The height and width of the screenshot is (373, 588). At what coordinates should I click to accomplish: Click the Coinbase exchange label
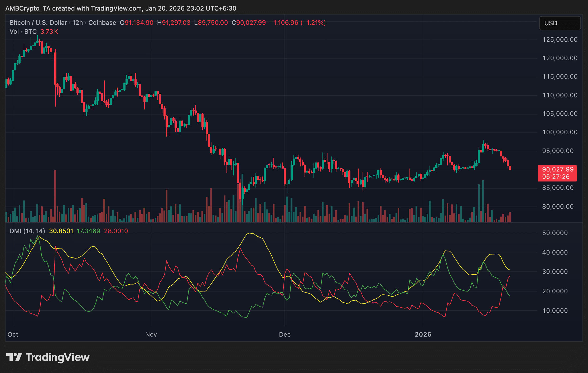tap(102, 23)
